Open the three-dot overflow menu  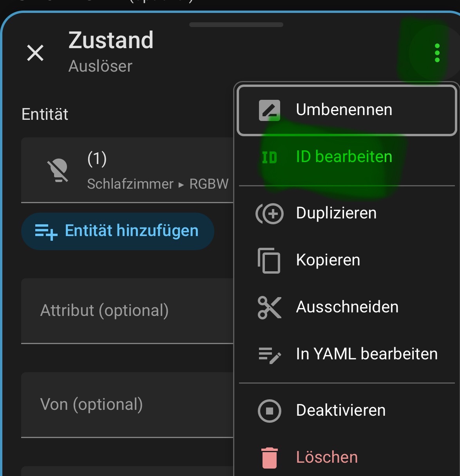[437, 53]
